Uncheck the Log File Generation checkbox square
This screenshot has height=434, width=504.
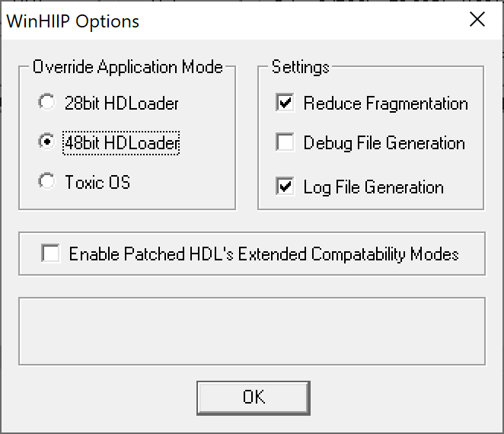285,187
